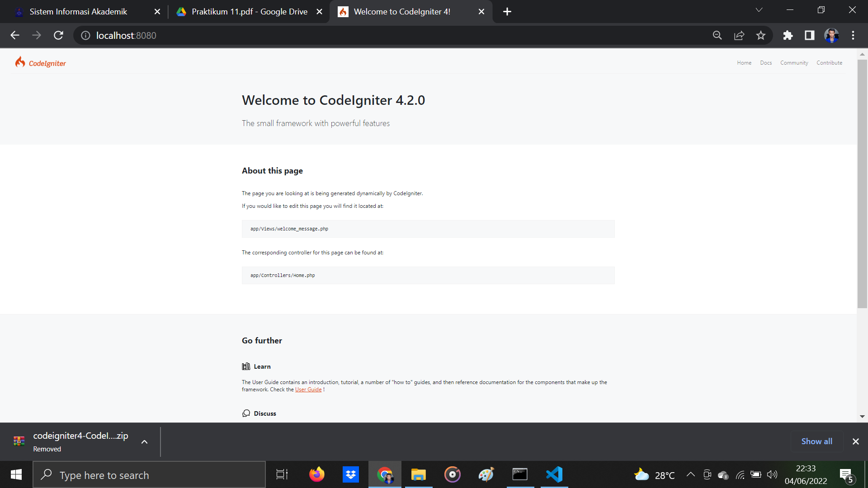
Task: Toggle mute using the speaker tray icon
Action: (x=772, y=474)
